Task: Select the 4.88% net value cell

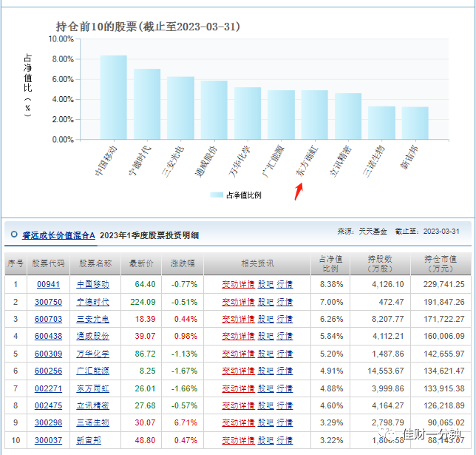Action: 331,388
